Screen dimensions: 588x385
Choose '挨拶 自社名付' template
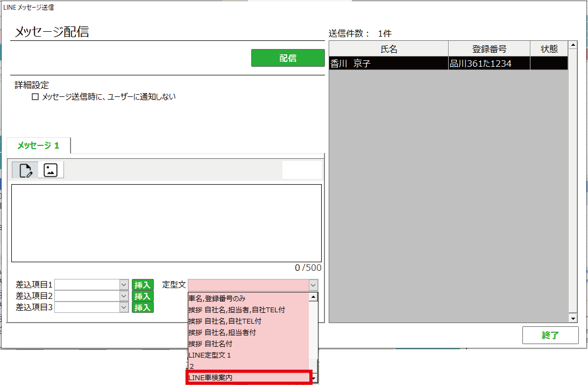(248, 344)
